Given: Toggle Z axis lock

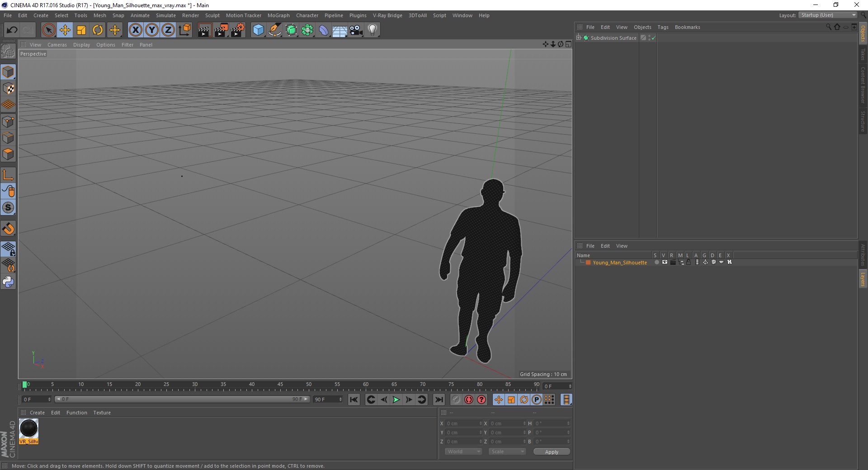Looking at the screenshot, I should pyautogui.click(x=168, y=30).
